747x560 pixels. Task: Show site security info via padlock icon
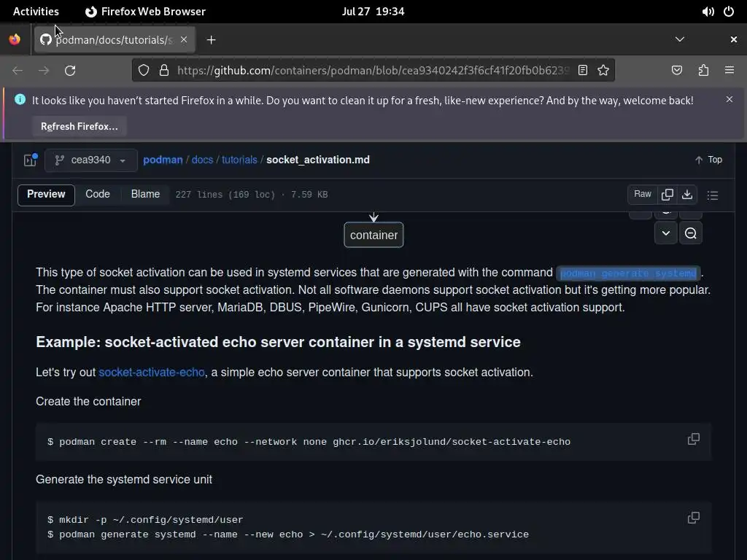pyautogui.click(x=164, y=71)
